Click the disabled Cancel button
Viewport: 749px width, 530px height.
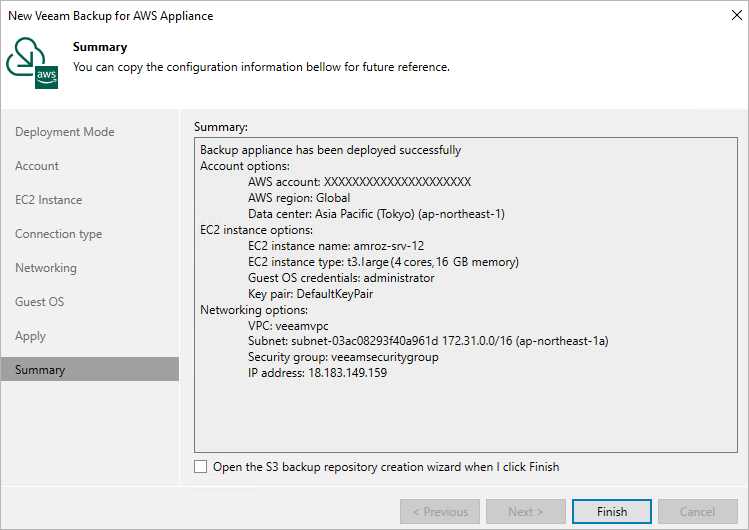point(697,511)
